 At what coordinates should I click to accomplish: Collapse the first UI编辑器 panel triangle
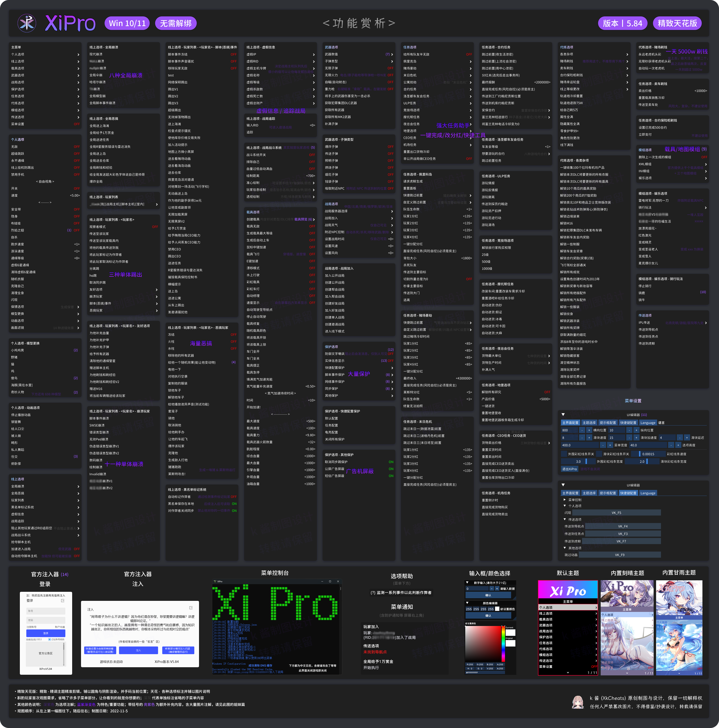pos(563,415)
